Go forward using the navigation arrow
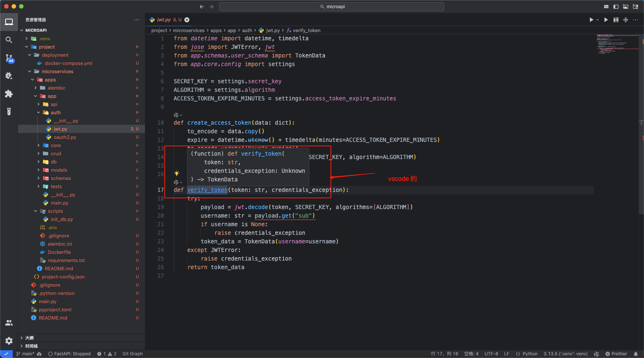Image resolution: width=644 pixels, height=358 pixels. point(211,7)
